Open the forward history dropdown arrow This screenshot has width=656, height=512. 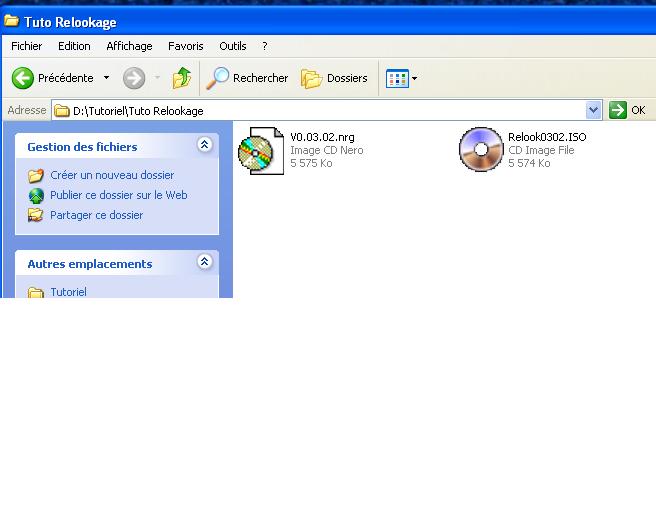coord(157,78)
